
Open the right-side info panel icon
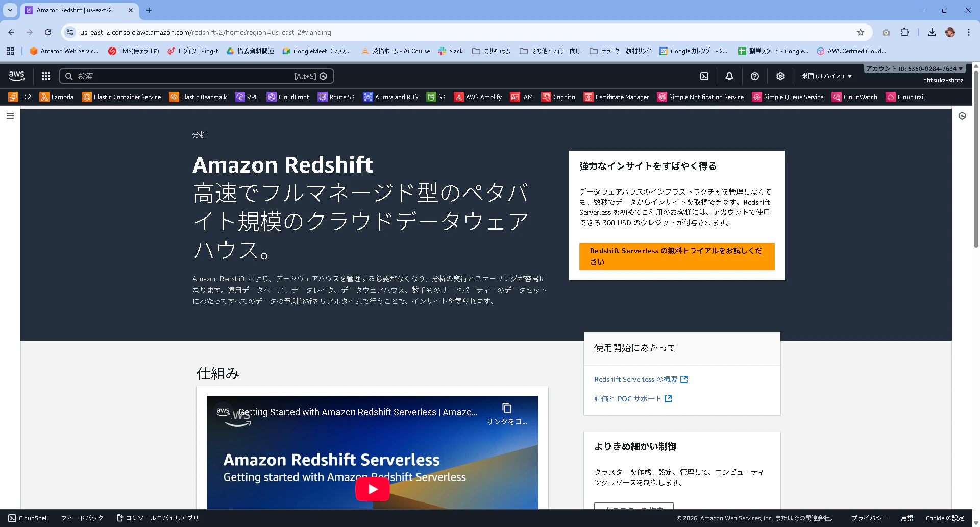[x=962, y=116]
